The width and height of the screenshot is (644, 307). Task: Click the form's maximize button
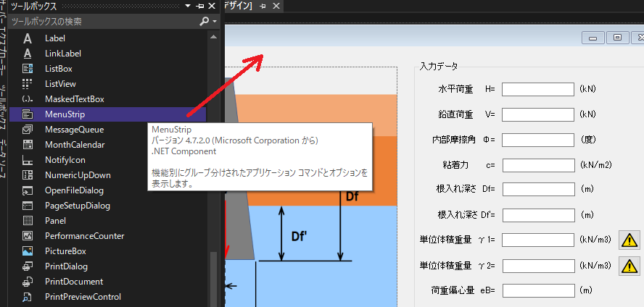[617, 38]
